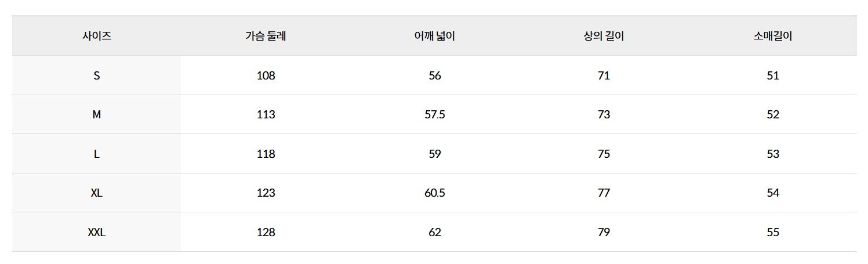
Task: Click shoulder width value 57.5
Action: (435, 115)
